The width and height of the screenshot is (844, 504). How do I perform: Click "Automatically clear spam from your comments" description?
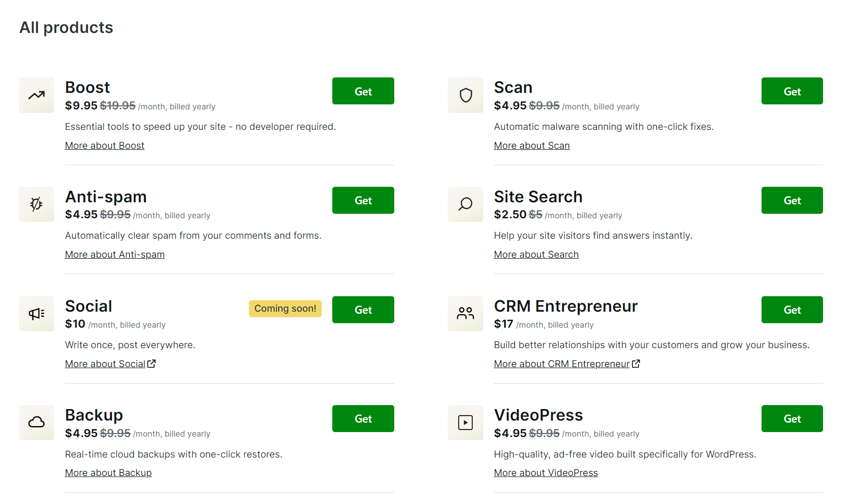click(193, 236)
